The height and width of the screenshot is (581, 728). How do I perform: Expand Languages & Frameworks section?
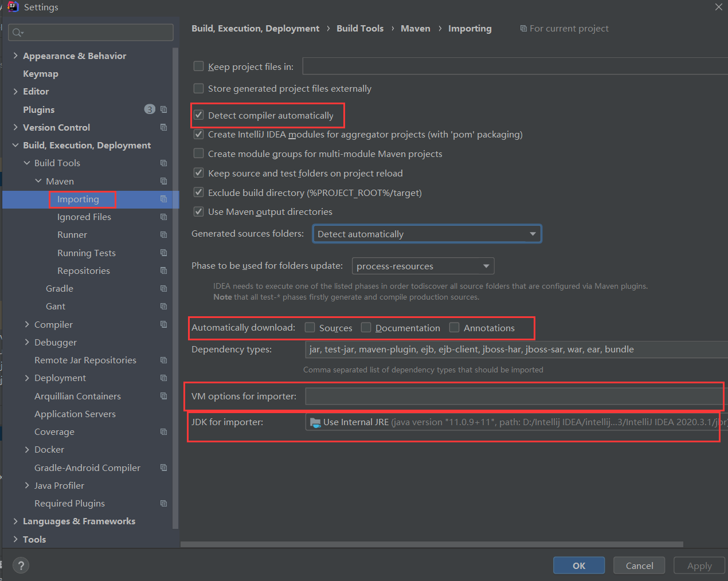click(15, 521)
